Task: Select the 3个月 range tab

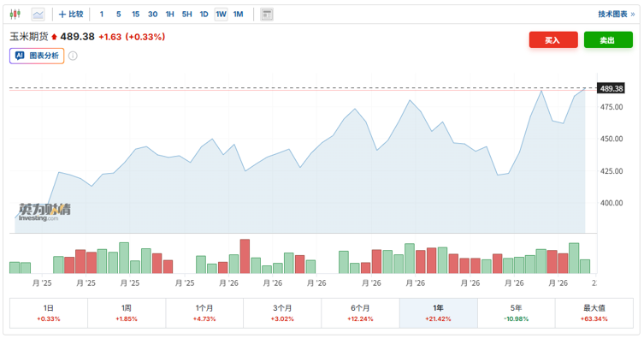Action: click(282, 313)
